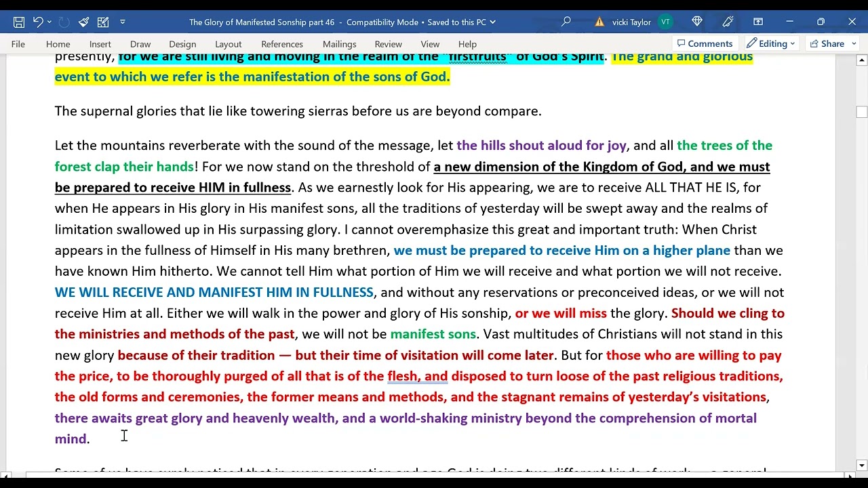The width and height of the screenshot is (868, 488).
Task: Open the vicki Taylor account name
Action: click(x=631, y=22)
